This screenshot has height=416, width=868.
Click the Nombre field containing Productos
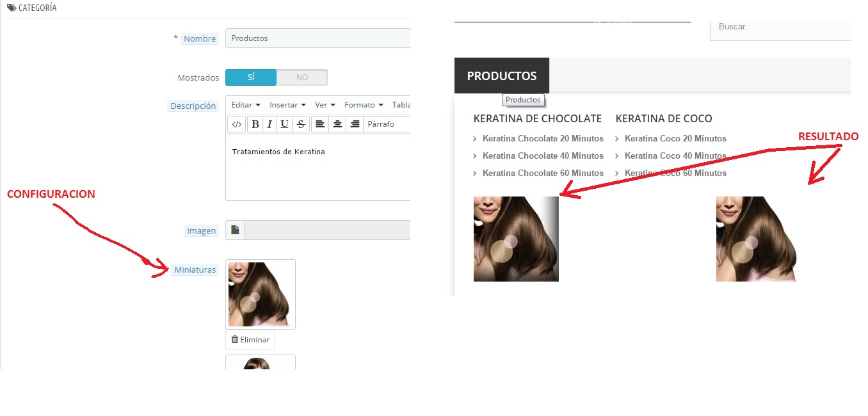tap(317, 38)
